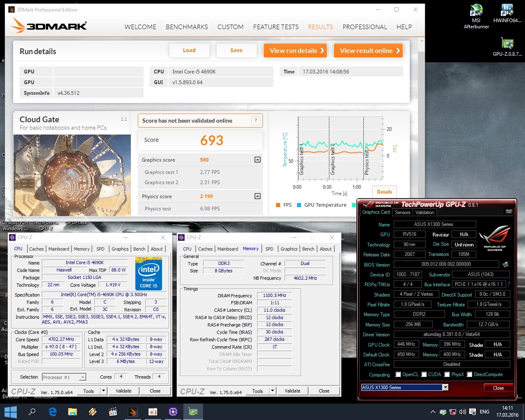Switch to 3DMark taskbar icon
Image resolution: width=525 pixels, height=420 pixels.
133,412
